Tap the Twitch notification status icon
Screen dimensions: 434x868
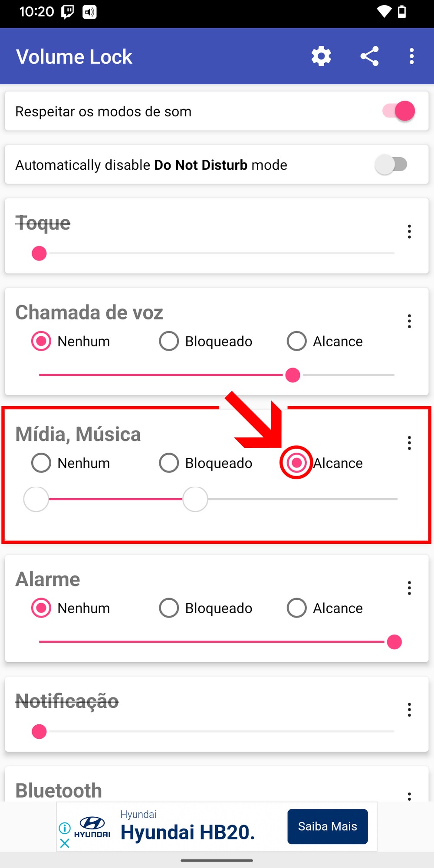(67, 12)
